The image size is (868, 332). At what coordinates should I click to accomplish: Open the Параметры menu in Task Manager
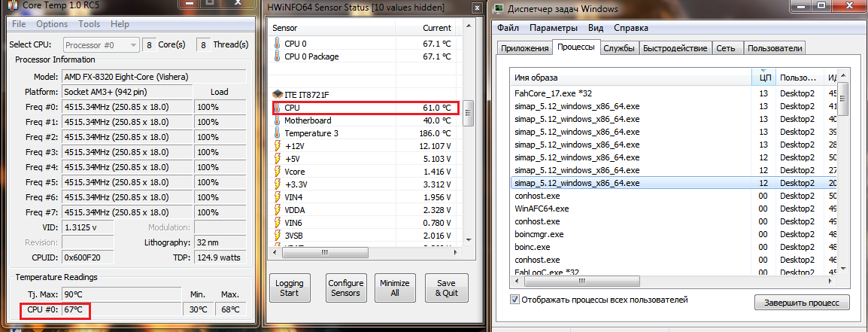tap(554, 29)
